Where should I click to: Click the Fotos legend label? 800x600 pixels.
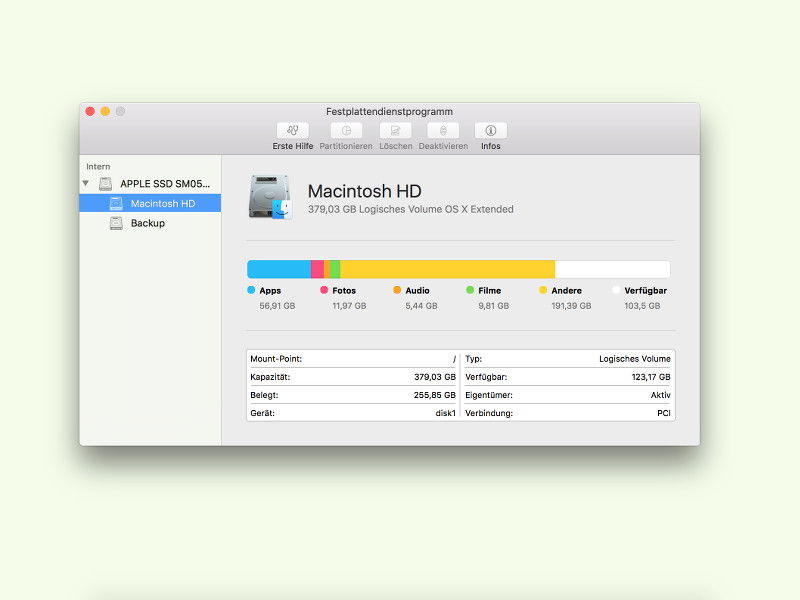tap(344, 290)
